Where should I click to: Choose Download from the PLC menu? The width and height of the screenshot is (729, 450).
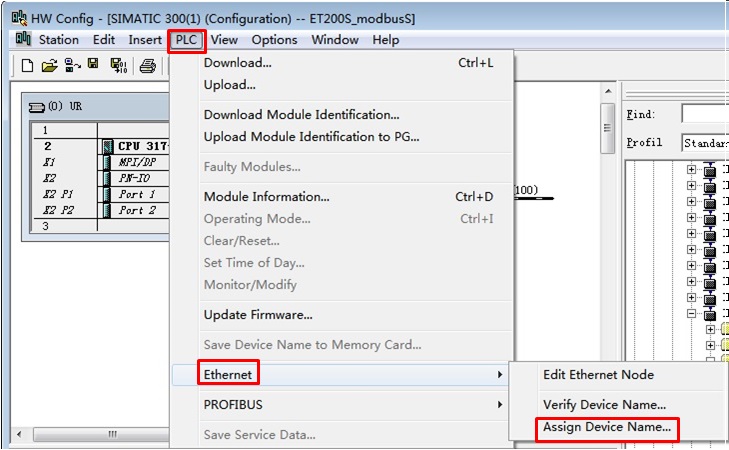(238, 63)
